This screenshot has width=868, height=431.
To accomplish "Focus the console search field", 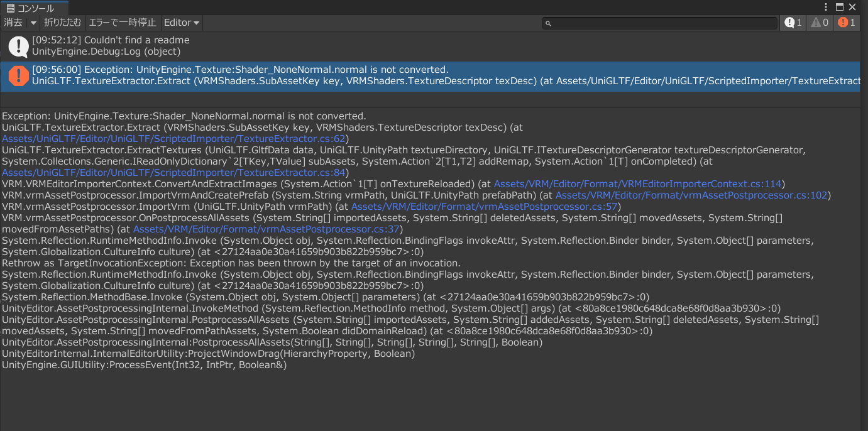I will pos(660,23).
